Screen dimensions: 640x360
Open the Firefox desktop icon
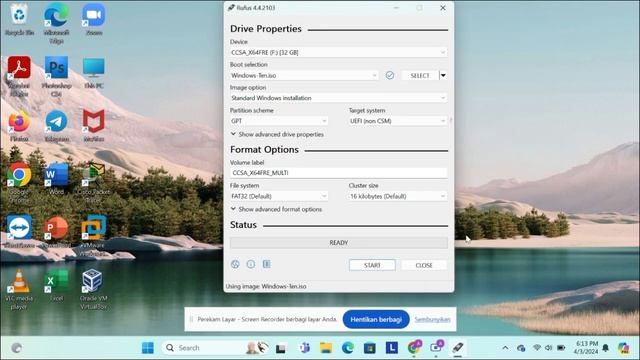(x=19, y=126)
